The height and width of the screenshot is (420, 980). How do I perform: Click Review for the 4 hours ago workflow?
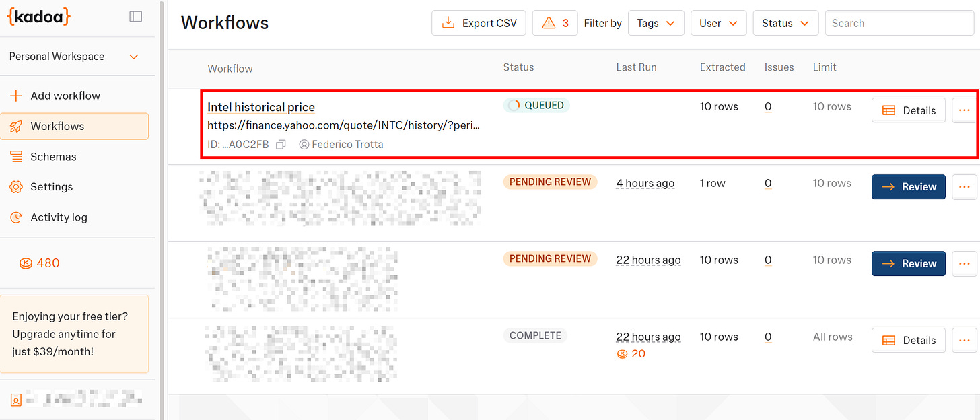(909, 187)
